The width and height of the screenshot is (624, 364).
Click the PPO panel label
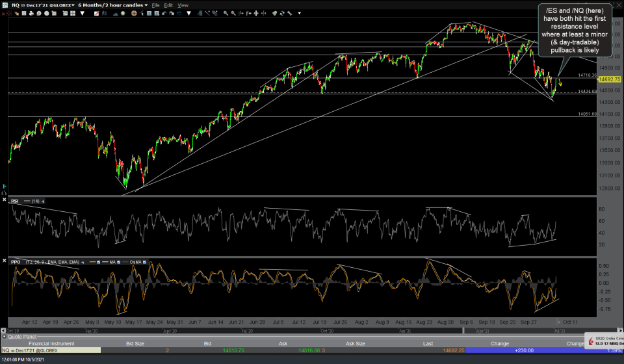pos(16,262)
